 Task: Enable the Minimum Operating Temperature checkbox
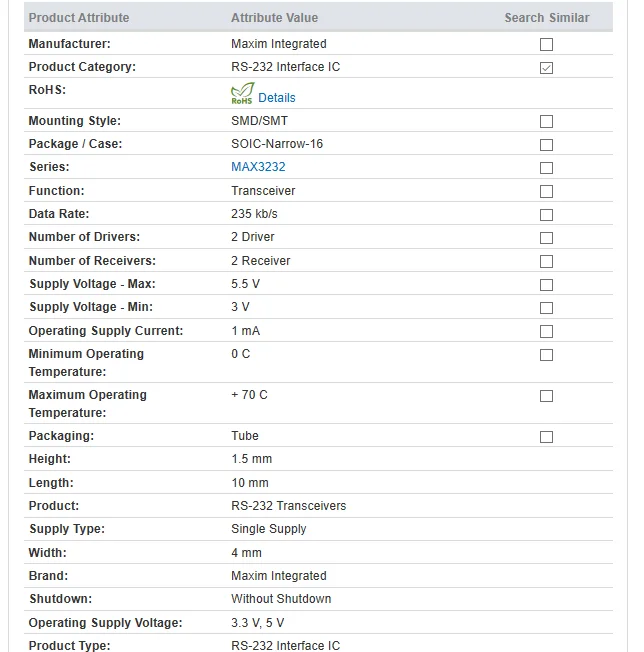[546, 355]
